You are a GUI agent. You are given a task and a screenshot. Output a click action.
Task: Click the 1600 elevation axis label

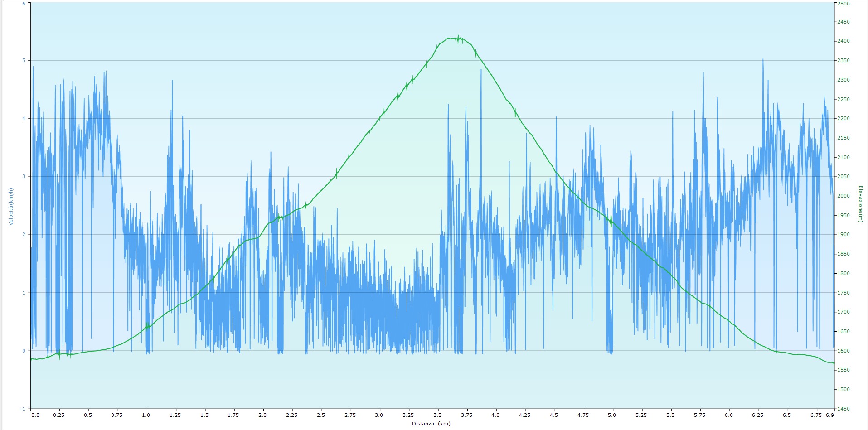[x=844, y=351]
